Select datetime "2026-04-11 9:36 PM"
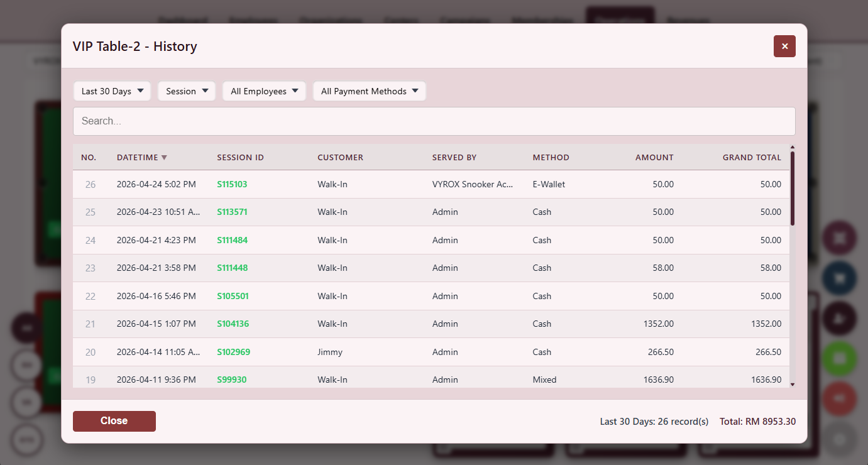 pyautogui.click(x=157, y=380)
